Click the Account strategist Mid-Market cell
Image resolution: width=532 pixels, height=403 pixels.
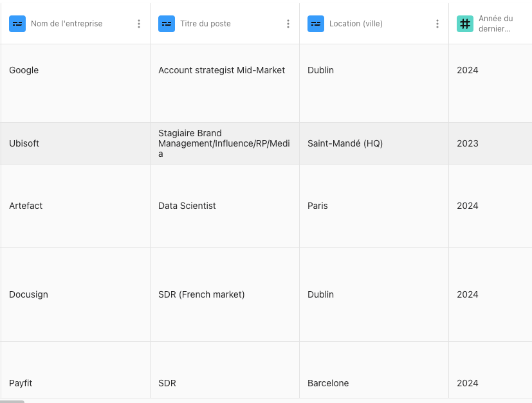[x=221, y=70]
